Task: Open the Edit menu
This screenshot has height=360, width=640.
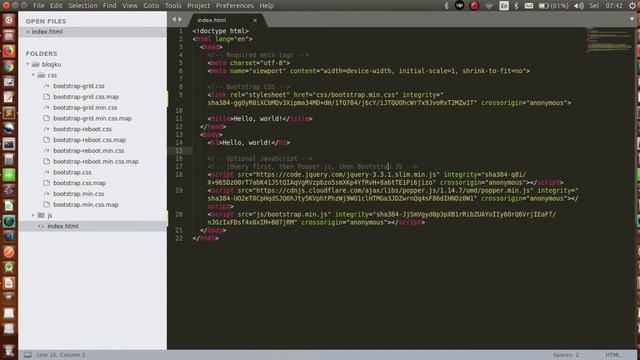Action: (56, 6)
